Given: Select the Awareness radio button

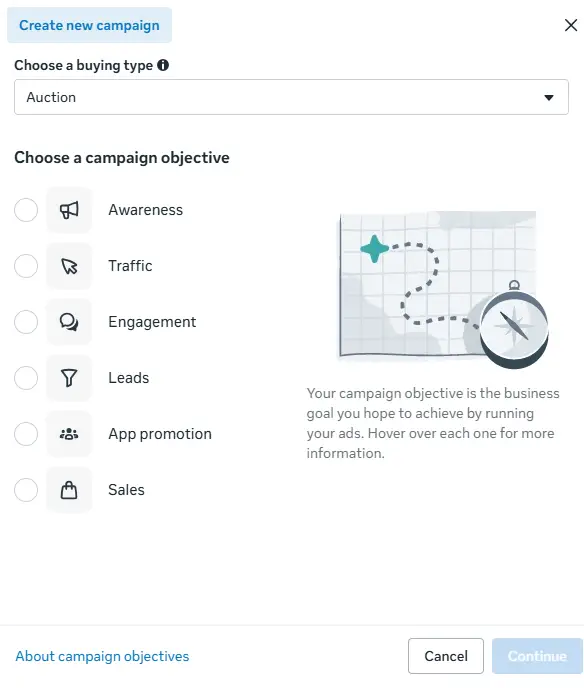Looking at the screenshot, I should [x=26, y=210].
